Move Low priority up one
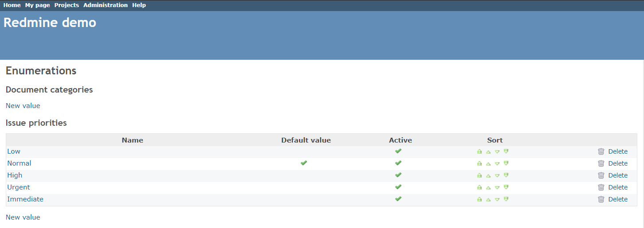644x228 pixels. 488,151
